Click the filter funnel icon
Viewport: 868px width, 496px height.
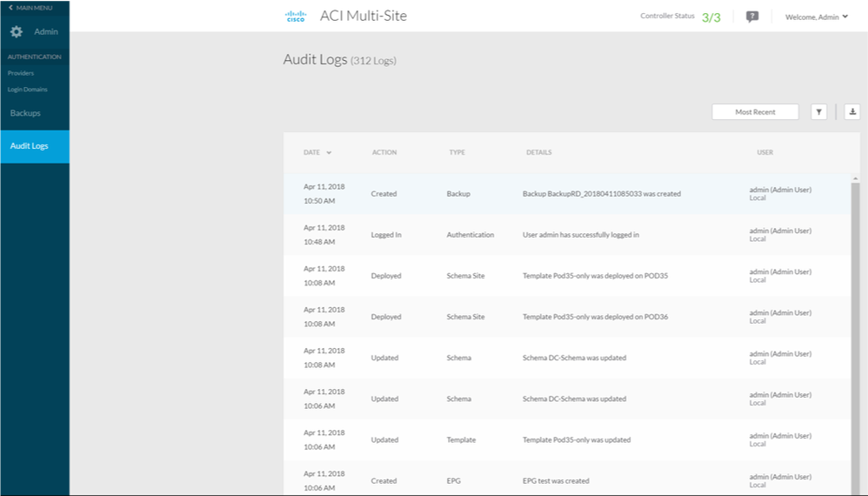818,111
